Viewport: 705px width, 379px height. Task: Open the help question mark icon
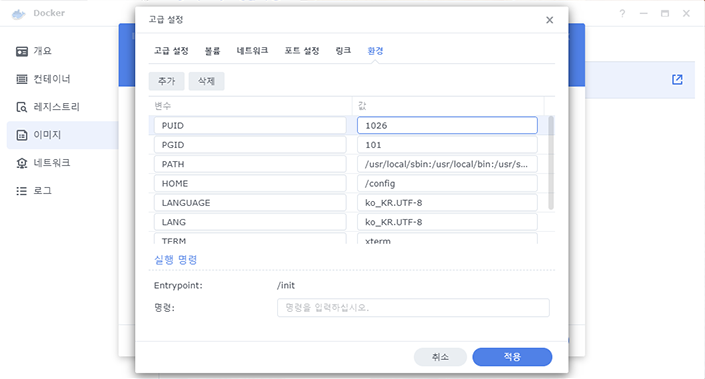point(622,13)
